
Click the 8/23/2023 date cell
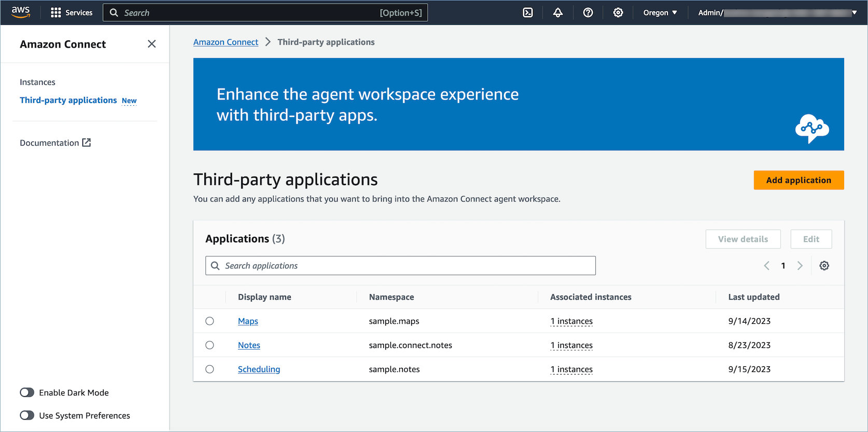(x=749, y=345)
